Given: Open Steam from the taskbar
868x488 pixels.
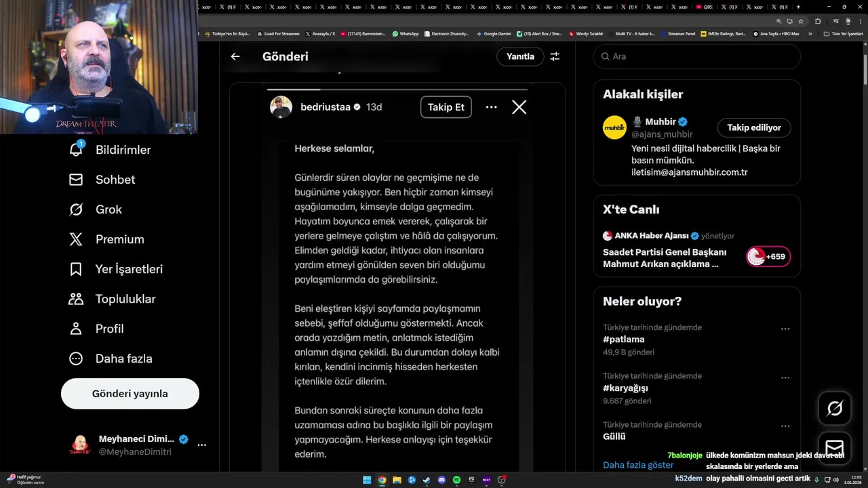Looking at the screenshot, I should coord(427,480).
